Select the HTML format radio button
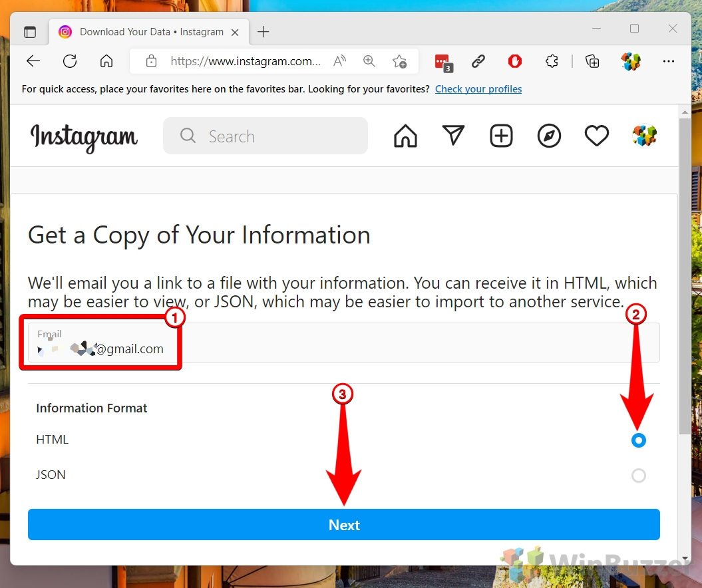Image resolution: width=702 pixels, height=588 pixels. pos(638,440)
